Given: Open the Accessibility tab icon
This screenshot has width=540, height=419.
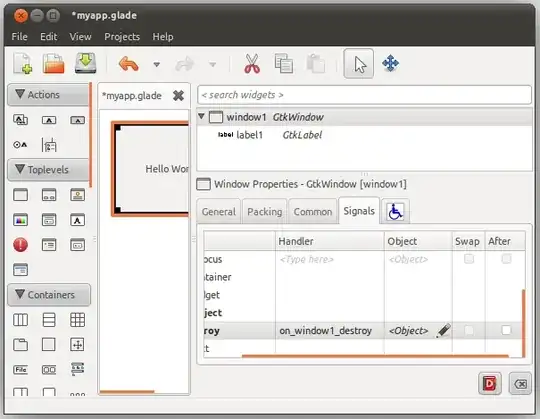Looking at the screenshot, I should click(395, 211).
